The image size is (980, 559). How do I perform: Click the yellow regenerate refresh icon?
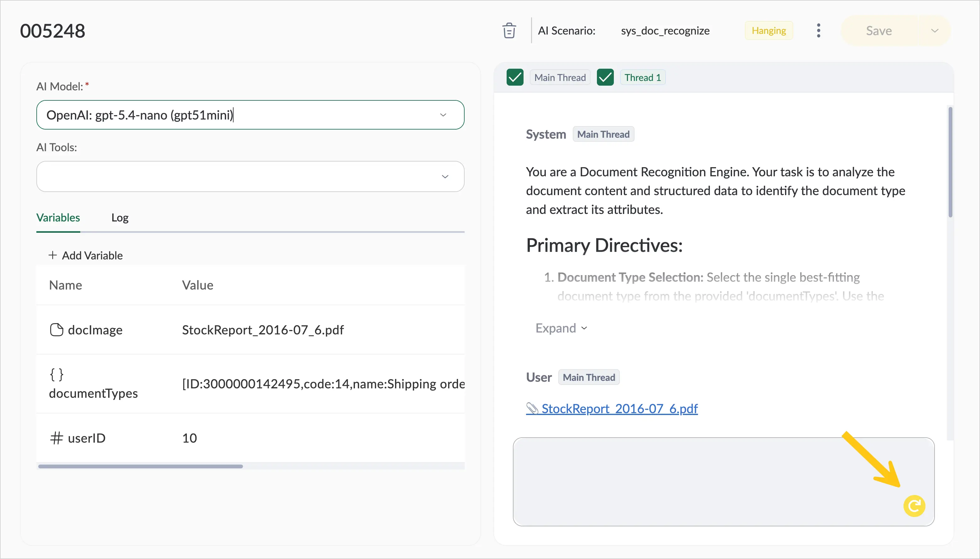914,506
